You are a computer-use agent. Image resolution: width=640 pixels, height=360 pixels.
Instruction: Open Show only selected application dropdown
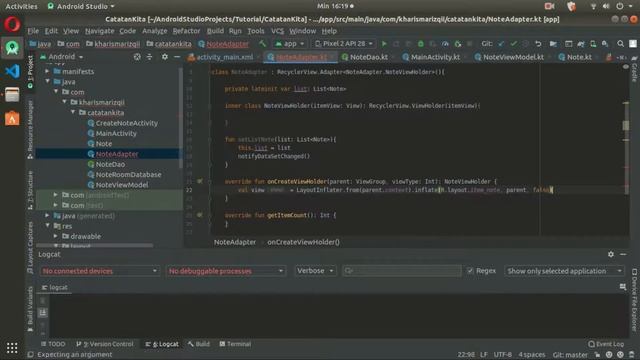(564, 271)
